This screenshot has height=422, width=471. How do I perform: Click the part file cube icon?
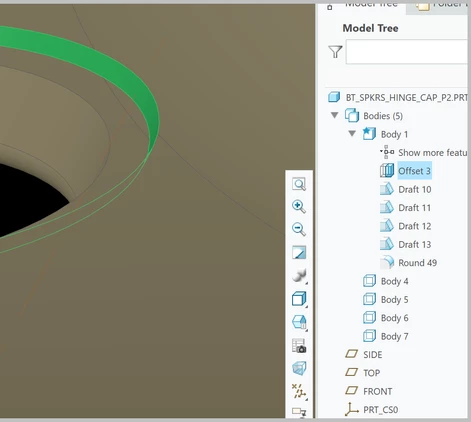click(334, 97)
